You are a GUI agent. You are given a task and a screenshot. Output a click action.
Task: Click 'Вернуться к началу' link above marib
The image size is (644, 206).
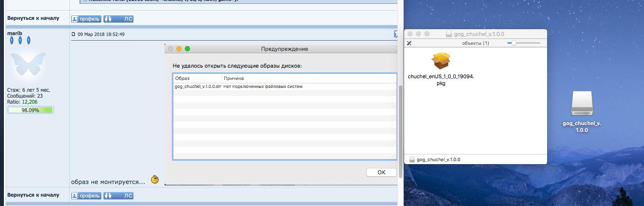[x=33, y=18]
